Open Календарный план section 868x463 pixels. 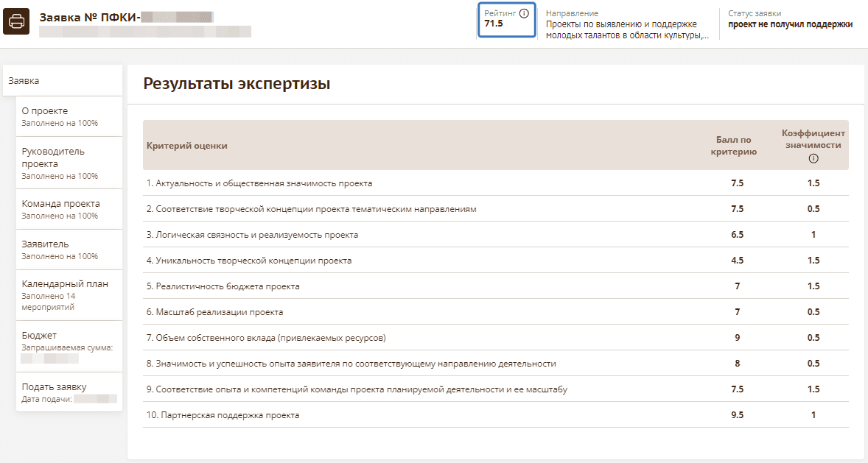pos(65,284)
